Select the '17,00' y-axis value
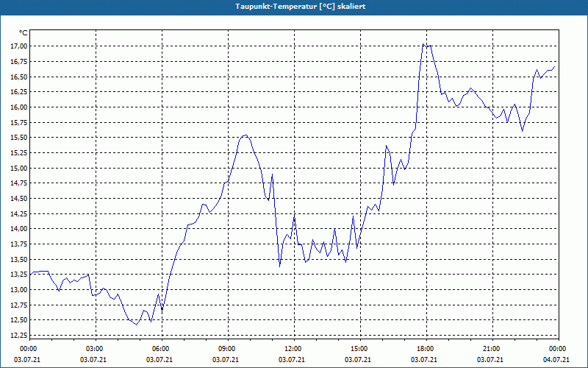 [x=21, y=46]
